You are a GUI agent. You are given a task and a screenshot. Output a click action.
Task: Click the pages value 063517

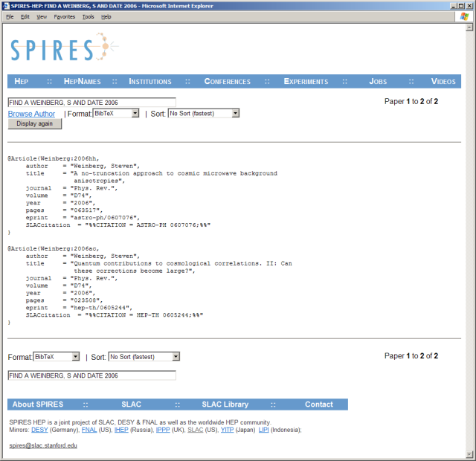pos(86,210)
